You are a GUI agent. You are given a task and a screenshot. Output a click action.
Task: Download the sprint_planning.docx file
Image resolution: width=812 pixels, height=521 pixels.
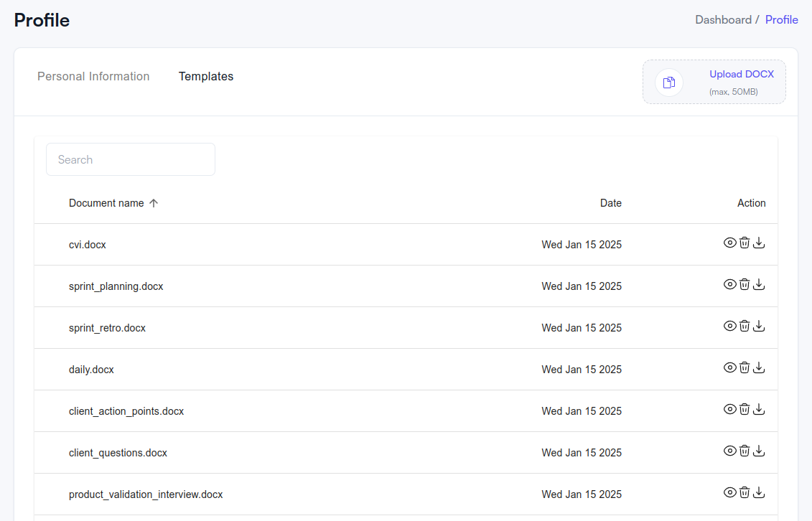tap(759, 284)
